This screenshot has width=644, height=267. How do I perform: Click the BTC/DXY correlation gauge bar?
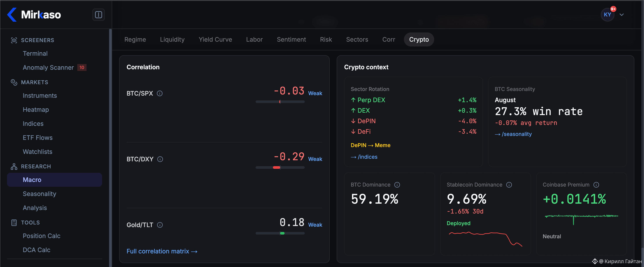[x=280, y=167]
